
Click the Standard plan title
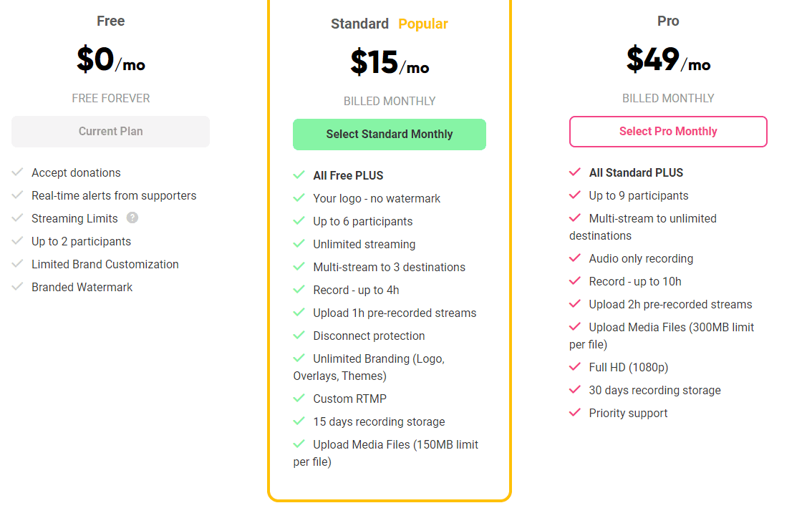pos(359,24)
